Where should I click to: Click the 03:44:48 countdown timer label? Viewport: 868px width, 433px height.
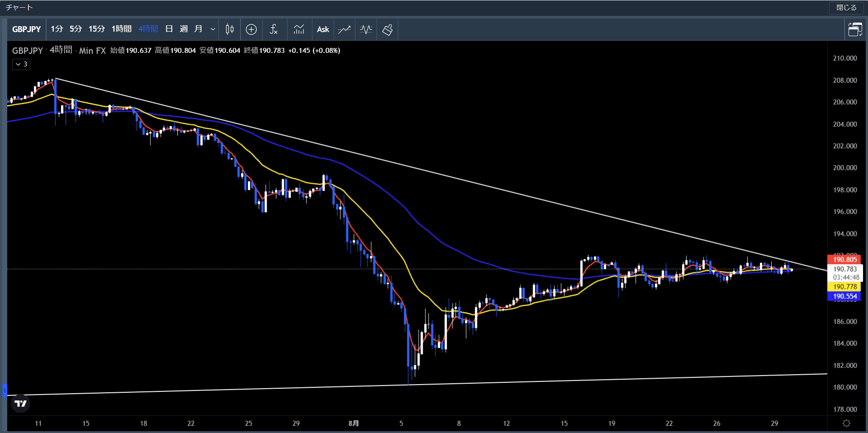(845, 278)
